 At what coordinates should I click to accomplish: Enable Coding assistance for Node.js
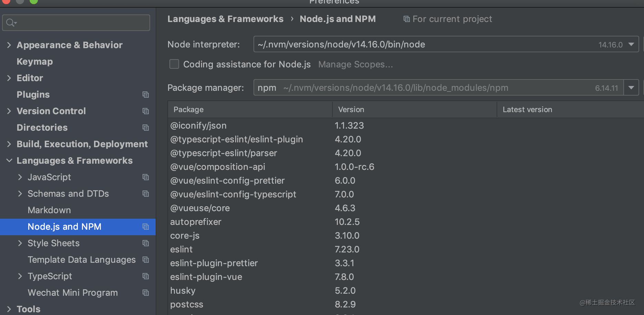click(x=174, y=64)
